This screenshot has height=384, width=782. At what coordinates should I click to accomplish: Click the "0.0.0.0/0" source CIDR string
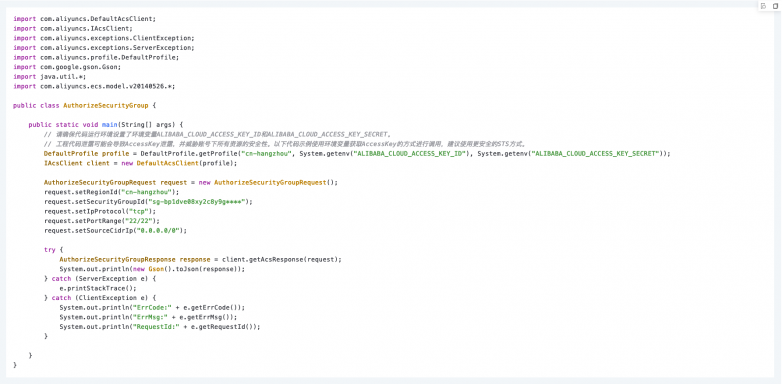click(x=159, y=230)
